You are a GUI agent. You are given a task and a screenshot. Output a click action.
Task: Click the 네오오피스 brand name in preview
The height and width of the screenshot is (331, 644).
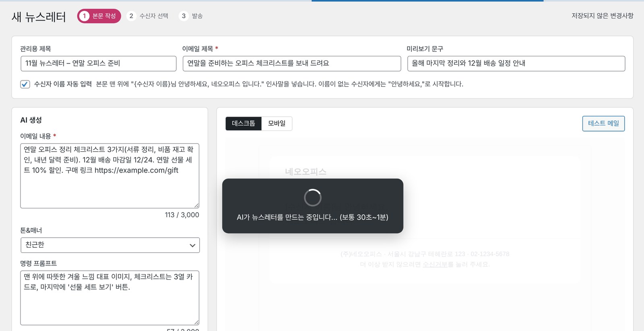(305, 172)
